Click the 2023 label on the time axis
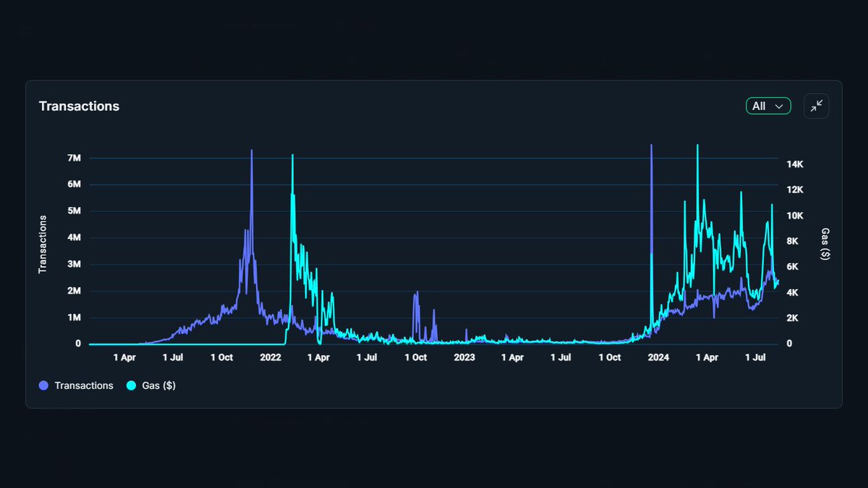This screenshot has height=488, width=868. (x=464, y=357)
